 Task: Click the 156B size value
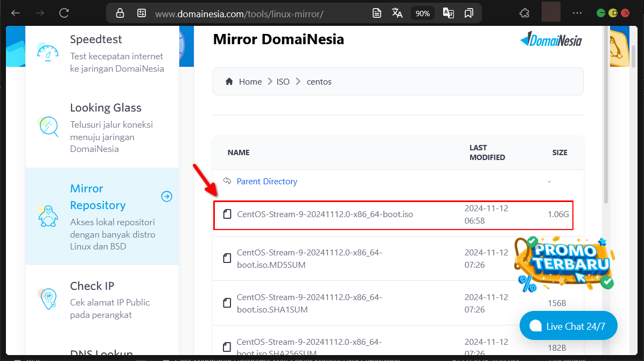pos(557,303)
